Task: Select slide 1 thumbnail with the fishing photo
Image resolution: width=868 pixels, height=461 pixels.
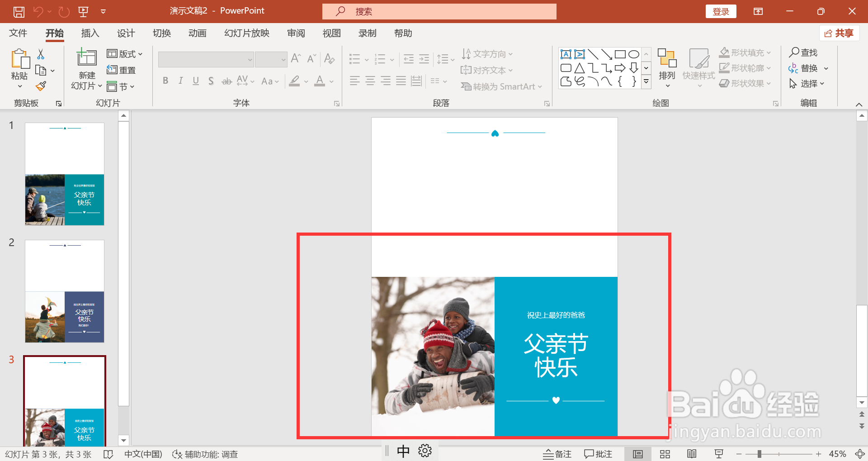Action: point(65,174)
